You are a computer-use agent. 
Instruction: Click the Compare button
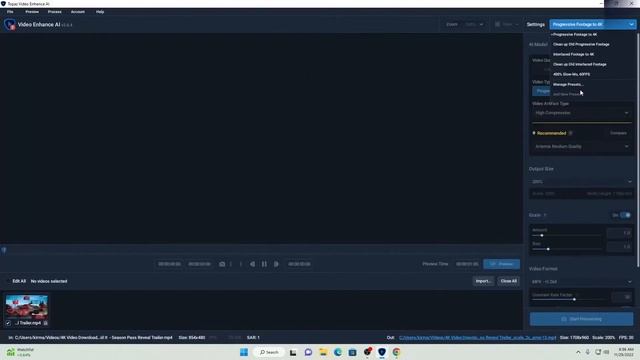click(618, 133)
